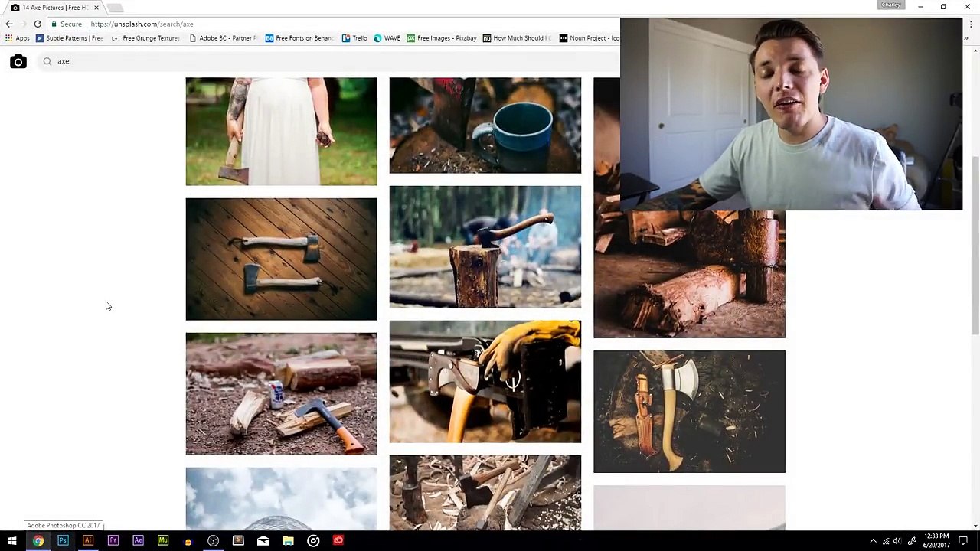Open OBS Studio from the taskbar
The image size is (980, 551).
click(x=213, y=541)
